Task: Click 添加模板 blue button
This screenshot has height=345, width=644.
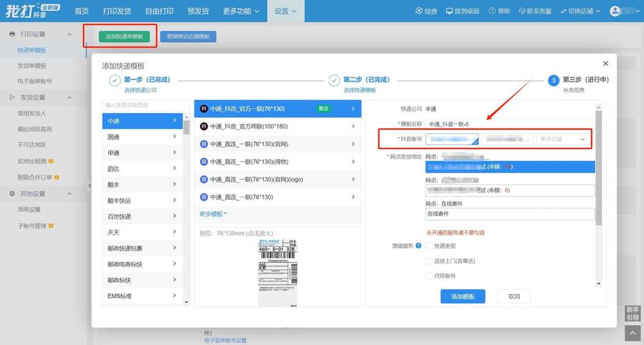Action: (x=463, y=296)
